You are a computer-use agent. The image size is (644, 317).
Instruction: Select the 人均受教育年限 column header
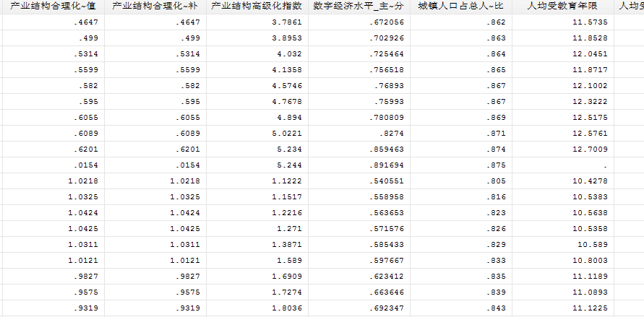pos(562,6)
